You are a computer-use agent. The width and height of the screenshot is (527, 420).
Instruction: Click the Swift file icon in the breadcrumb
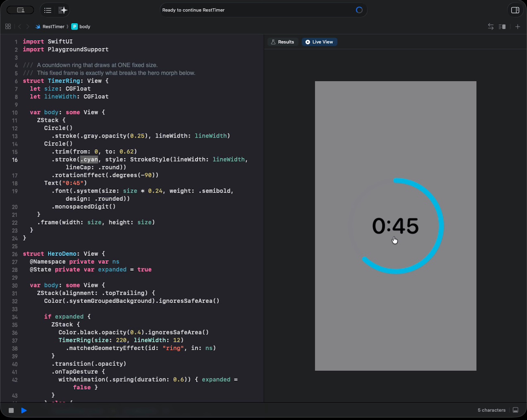(x=38, y=26)
